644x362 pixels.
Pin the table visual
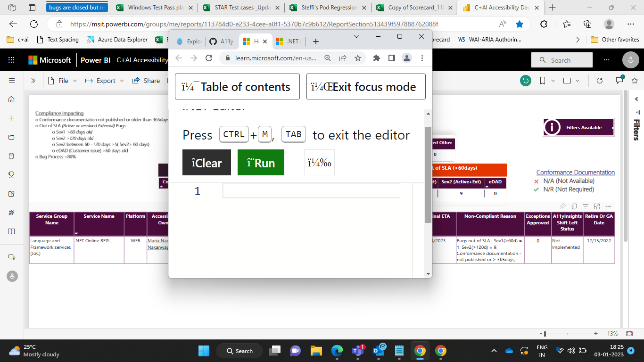562,206
